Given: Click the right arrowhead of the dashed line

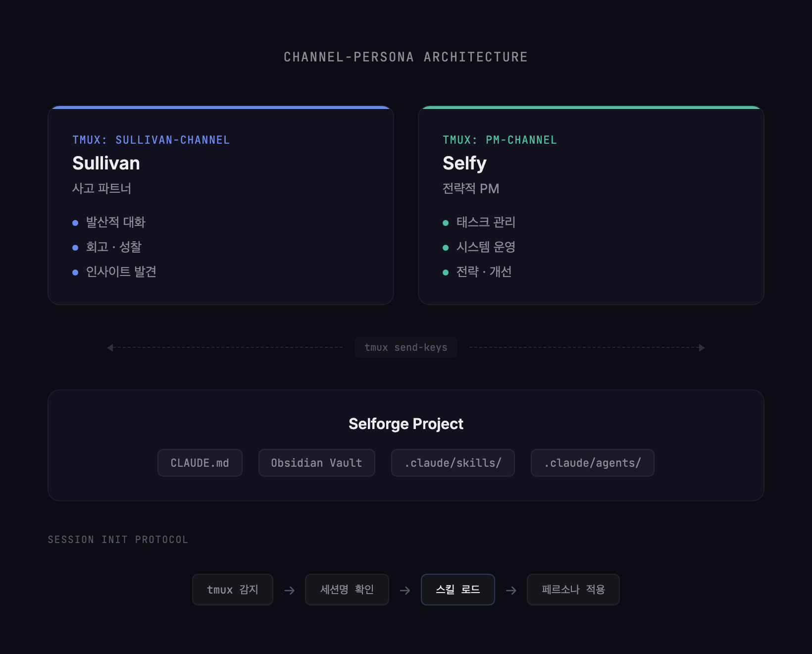Looking at the screenshot, I should 702,348.
